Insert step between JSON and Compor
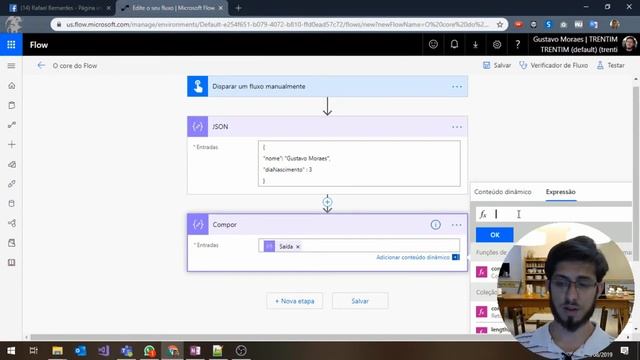The image size is (640, 360). (x=327, y=202)
